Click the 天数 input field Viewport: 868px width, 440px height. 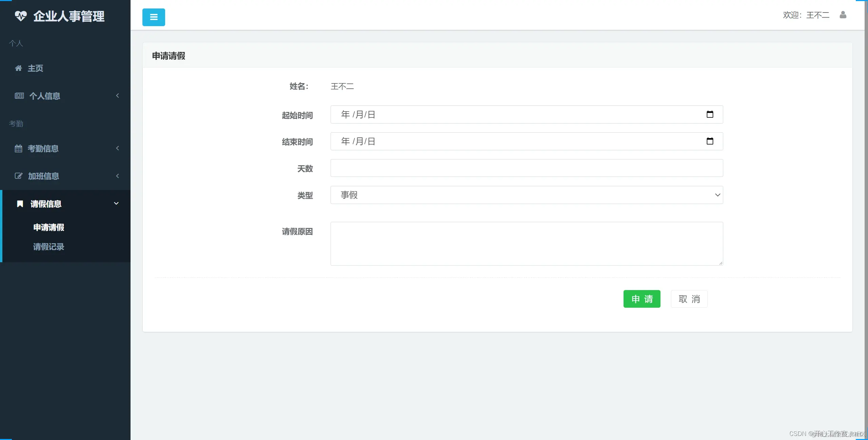[x=527, y=168]
